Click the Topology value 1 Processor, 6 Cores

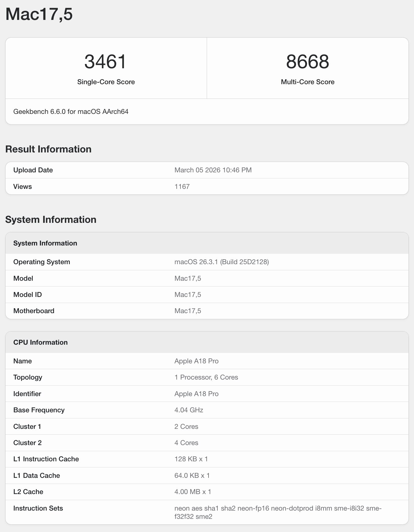206,377
